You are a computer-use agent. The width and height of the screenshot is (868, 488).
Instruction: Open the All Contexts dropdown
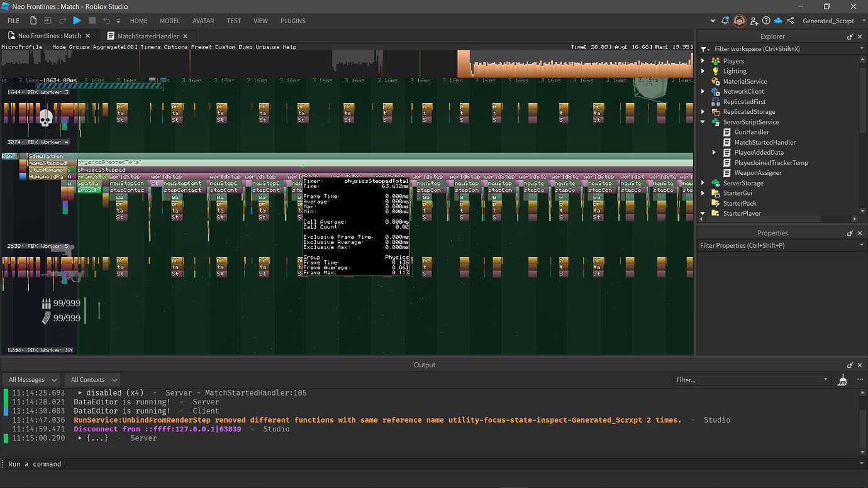pyautogui.click(x=92, y=379)
